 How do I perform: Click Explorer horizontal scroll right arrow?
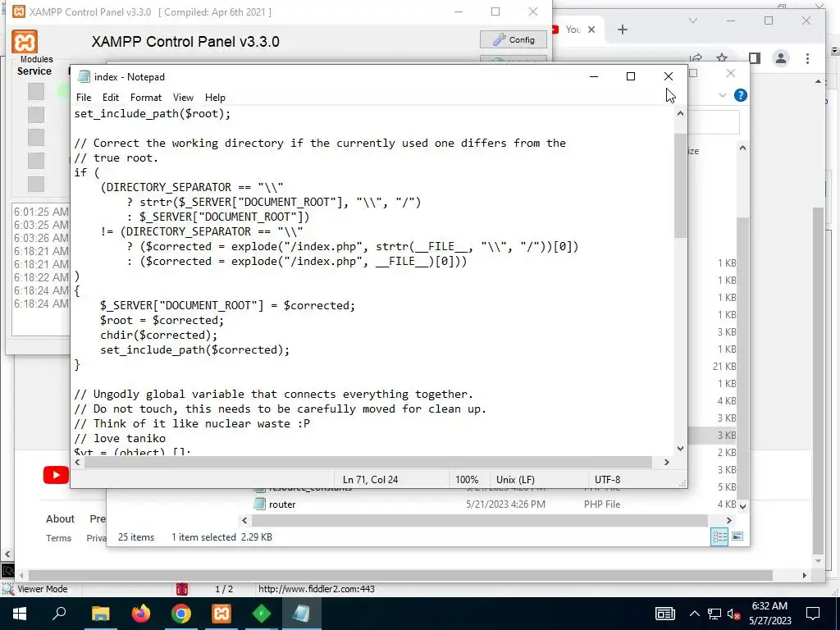tap(728, 520)
